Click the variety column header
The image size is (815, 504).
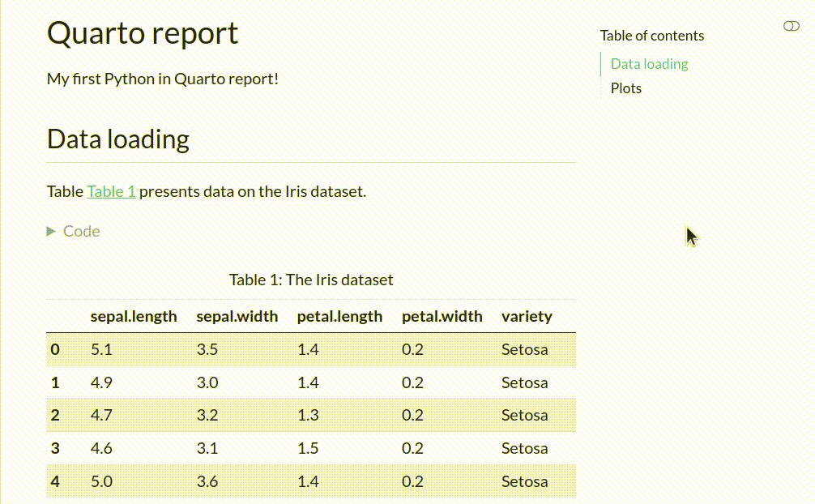click(527, 316)
